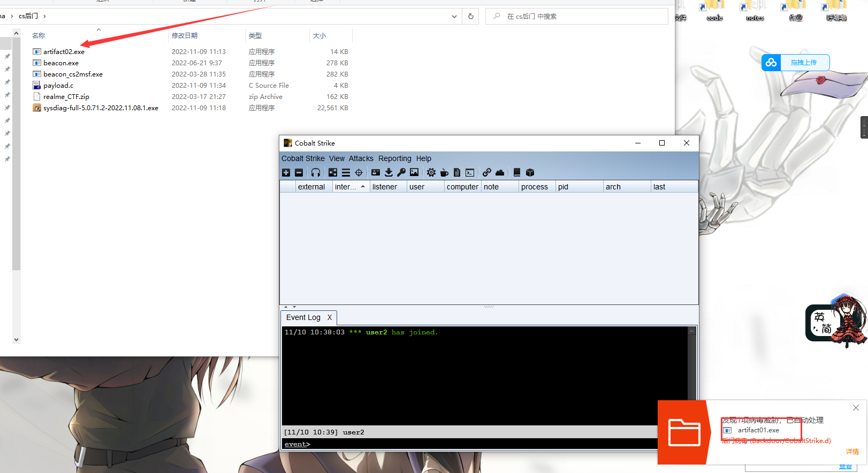868x473 pixels.
Task: Open the Listeners headphones icon
Action: pos(316,172)
